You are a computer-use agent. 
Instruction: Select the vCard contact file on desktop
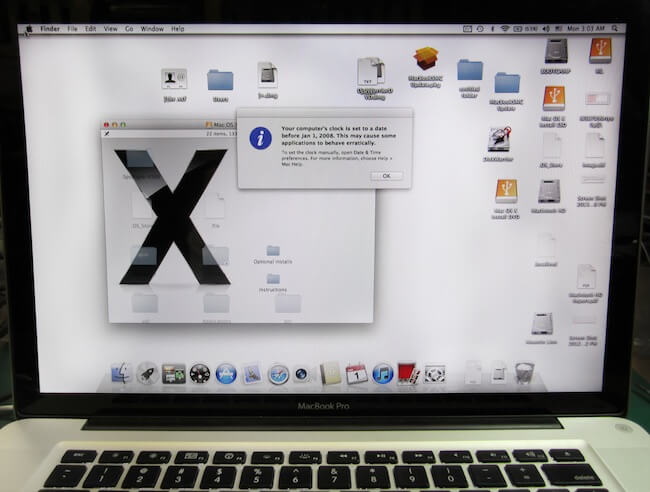[174, 79]
